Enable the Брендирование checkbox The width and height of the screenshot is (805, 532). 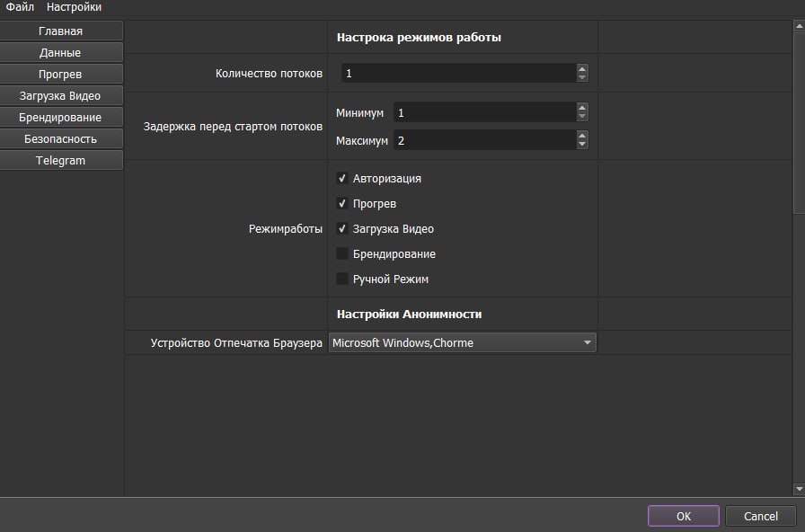point(342,254)
